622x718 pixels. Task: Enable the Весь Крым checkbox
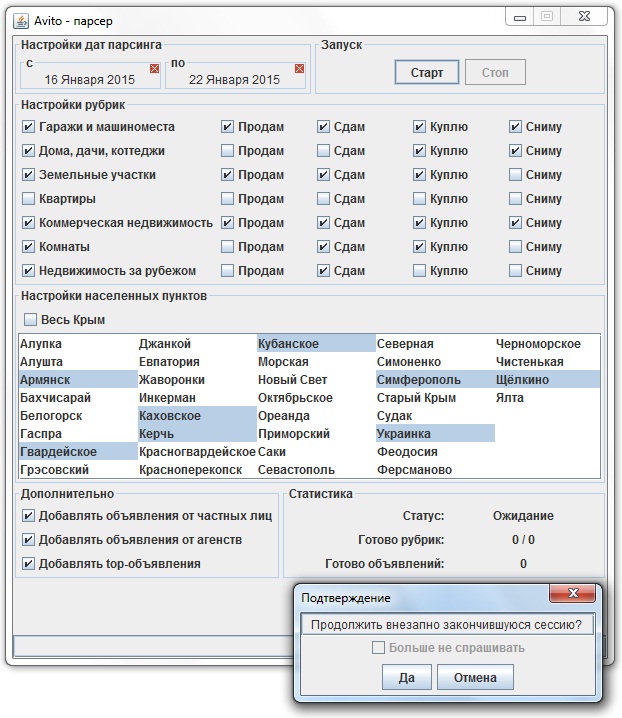tap(30, 320)
